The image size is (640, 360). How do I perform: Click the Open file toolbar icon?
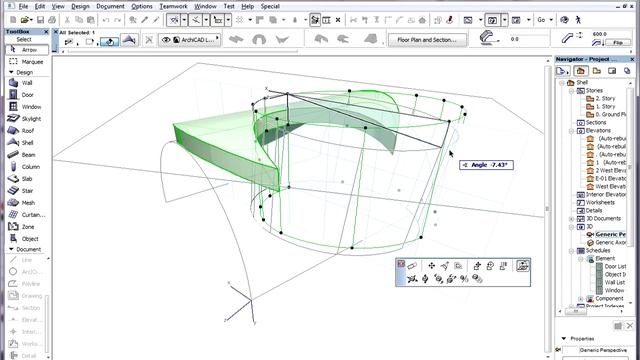click(25, 20)
